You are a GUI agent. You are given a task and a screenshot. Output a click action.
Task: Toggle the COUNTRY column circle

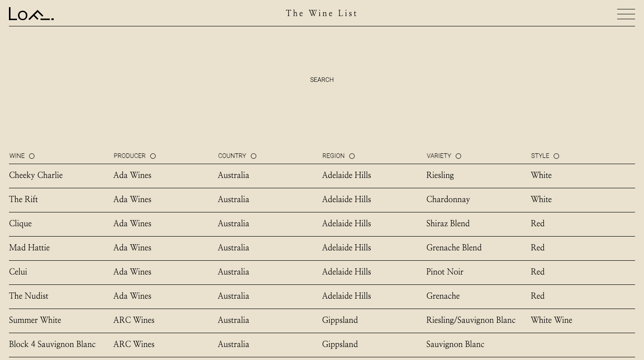point(254,156)
